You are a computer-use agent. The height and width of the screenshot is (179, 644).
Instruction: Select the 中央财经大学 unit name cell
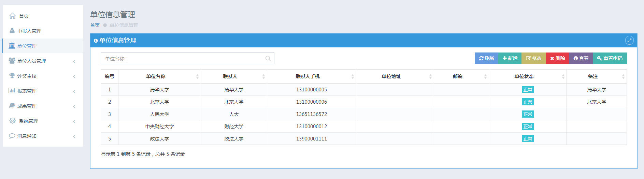tap(159, 126)
